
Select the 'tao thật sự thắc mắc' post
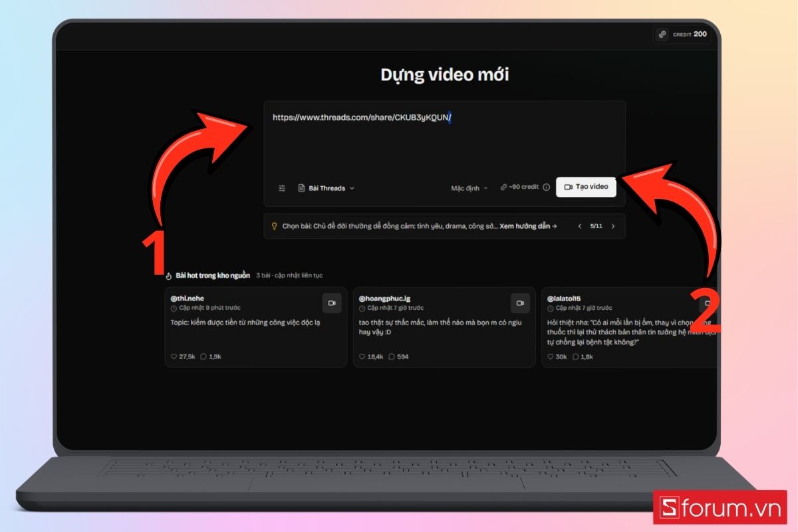pyautogui.click(x=440, y=327)
